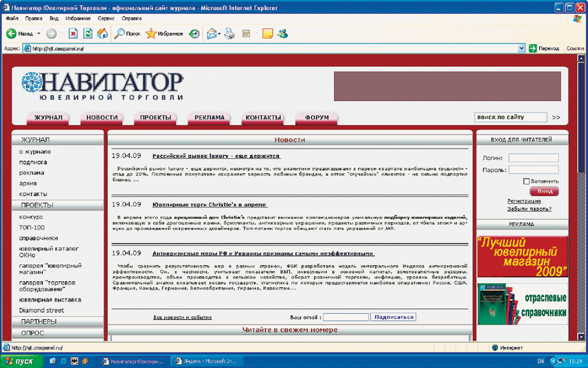Open the Back button history dropdown arrow

click(38, 34)
